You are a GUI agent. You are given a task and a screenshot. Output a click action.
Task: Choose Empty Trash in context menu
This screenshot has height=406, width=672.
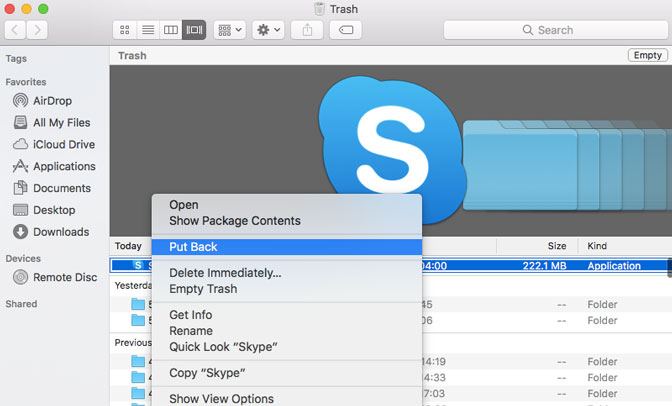pyautogui.click(x=287, y=289)
